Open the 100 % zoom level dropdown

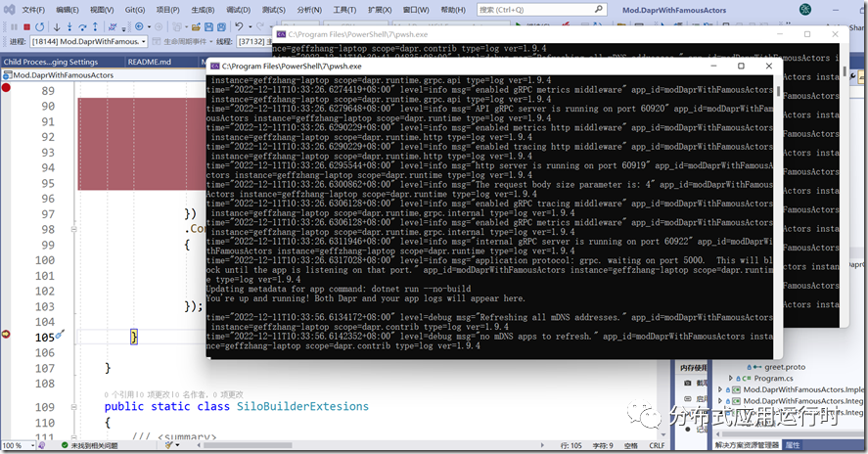pyautogui.click(x=18, y=445)
